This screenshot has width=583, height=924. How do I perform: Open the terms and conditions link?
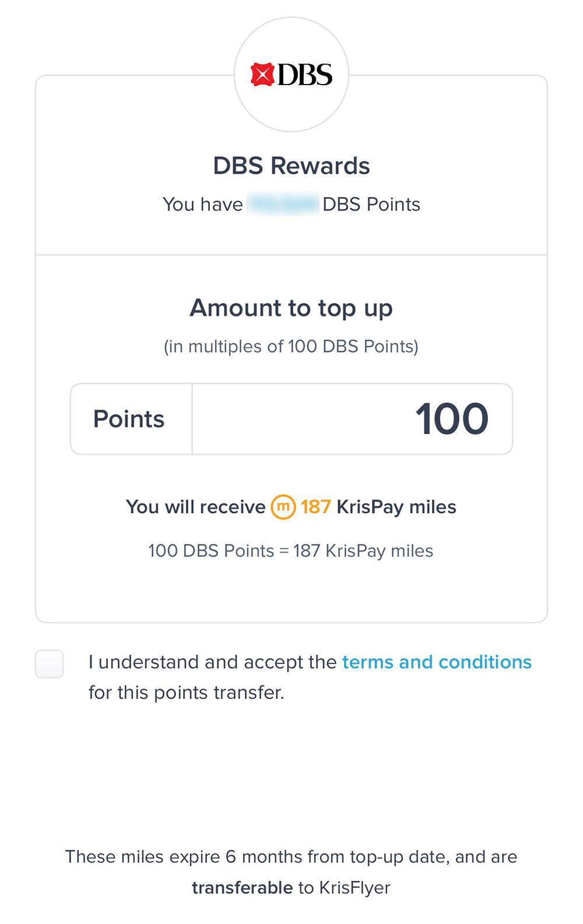(x=437, y=662)
